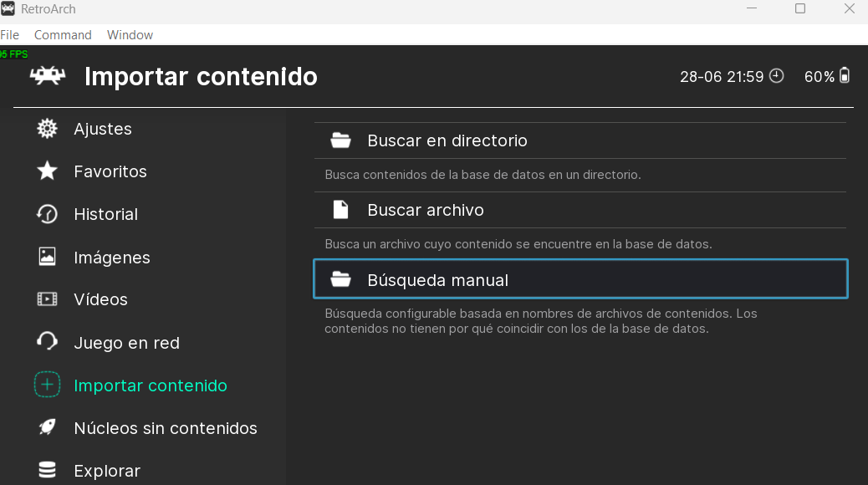Click description 'Busca un archivo cuyo contenido'

tap(518, 244)
